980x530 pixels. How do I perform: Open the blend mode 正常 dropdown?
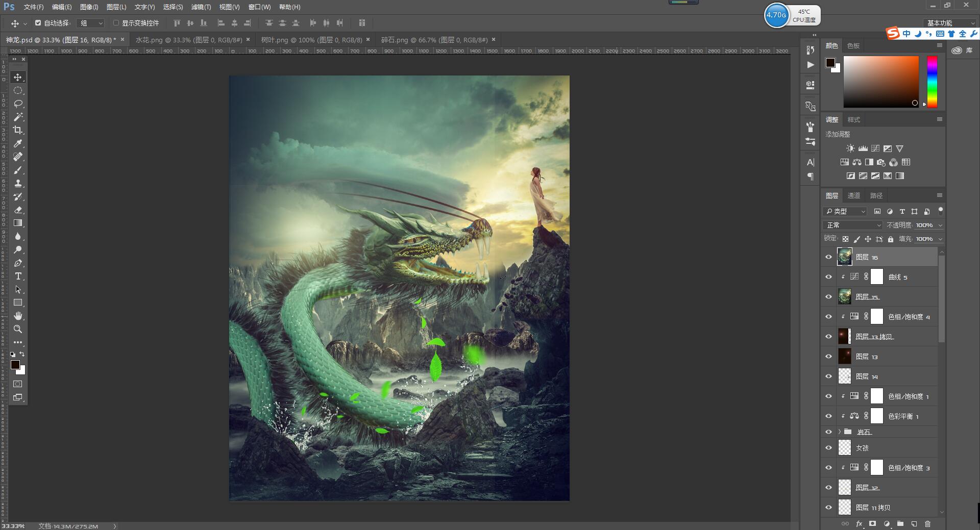[852, 225]
